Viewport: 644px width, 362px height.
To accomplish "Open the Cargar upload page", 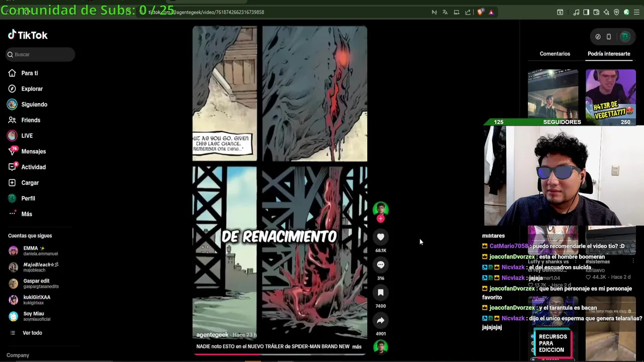I will [30, 183].
